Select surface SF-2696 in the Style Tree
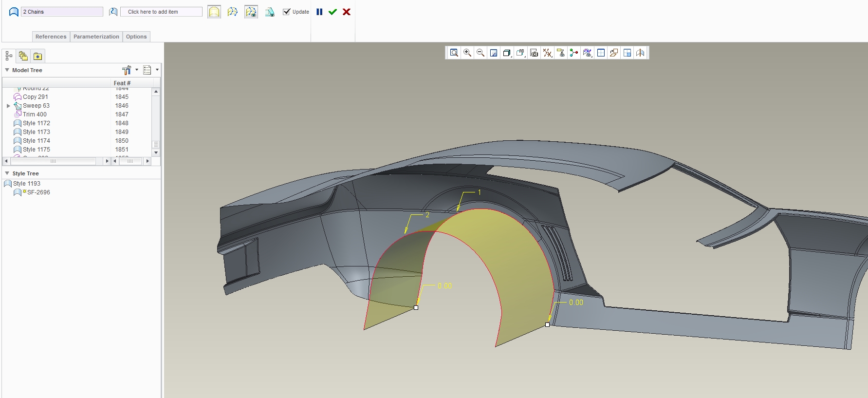Image resolution: width=868 pixels, height=398 pixels. coord(38,192)
